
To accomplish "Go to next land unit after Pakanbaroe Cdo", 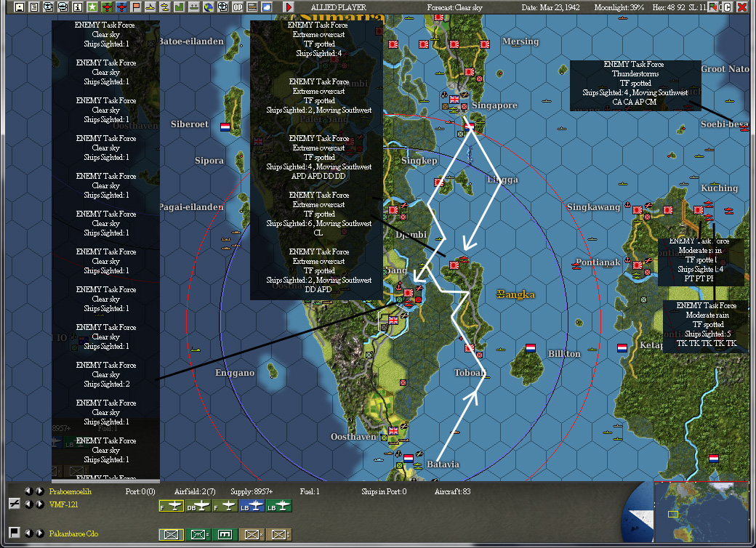I will tap(39, 533).
